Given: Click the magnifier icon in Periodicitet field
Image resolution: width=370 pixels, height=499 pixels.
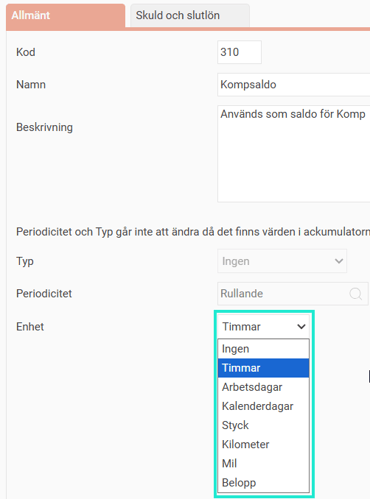Looking at the screenshot, I should [x=356, y=294].
